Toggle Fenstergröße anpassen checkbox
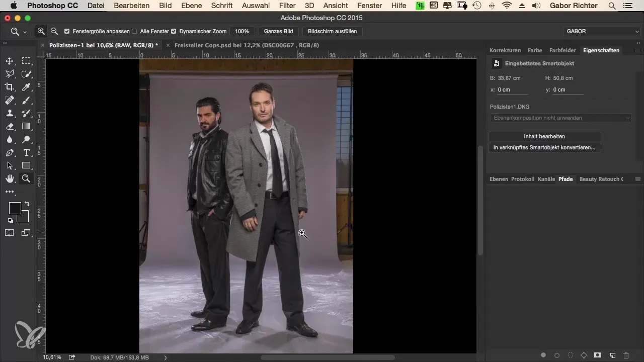 67,31
